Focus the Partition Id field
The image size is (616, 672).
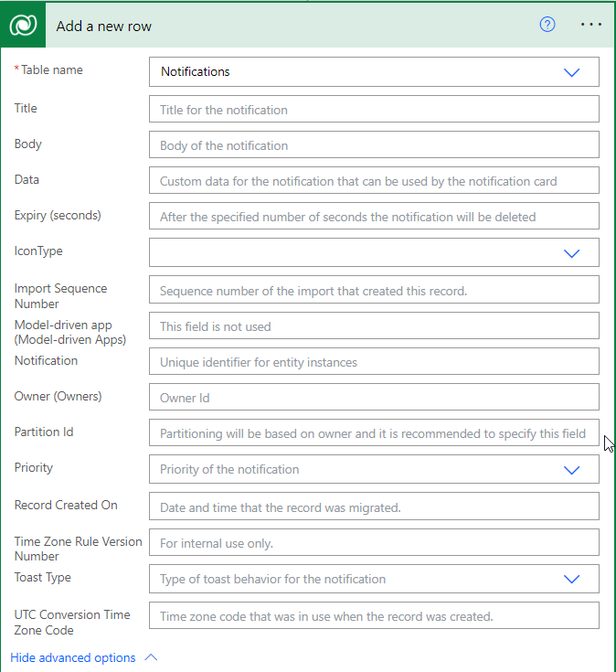click(374, 433)
